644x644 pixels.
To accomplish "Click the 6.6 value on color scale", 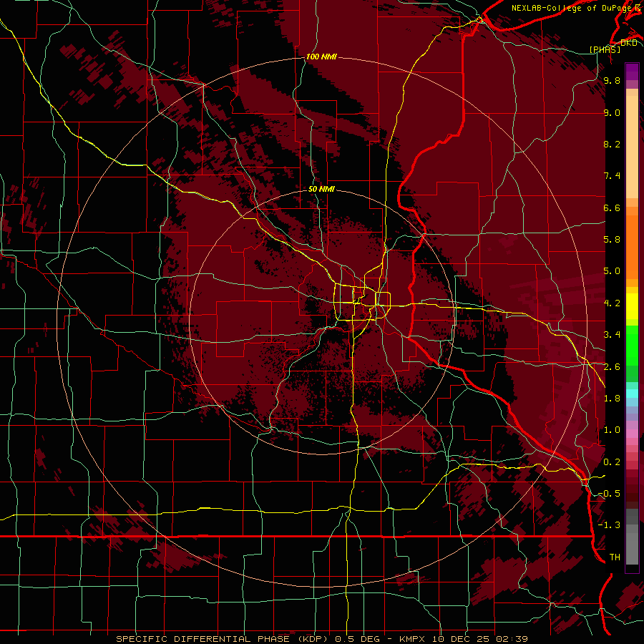I will [612, 208].
